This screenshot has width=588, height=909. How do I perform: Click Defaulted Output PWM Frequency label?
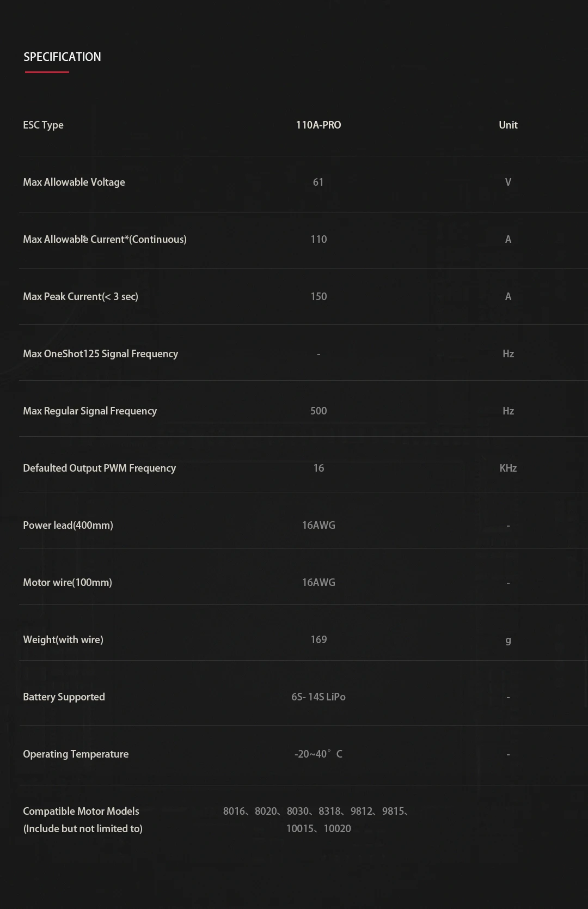(99, 468)
